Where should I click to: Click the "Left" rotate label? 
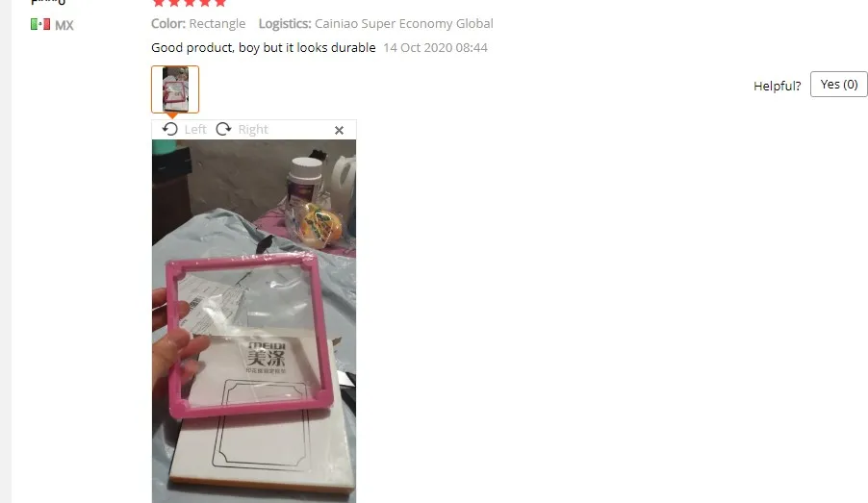[195, 130]
